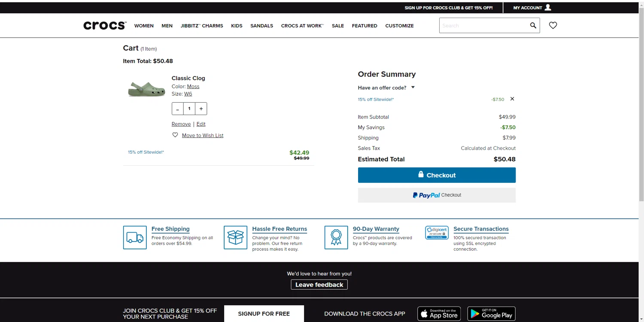
Task: Click the 15% off Sitewide link under the item
Action: (x=146, y=152)
